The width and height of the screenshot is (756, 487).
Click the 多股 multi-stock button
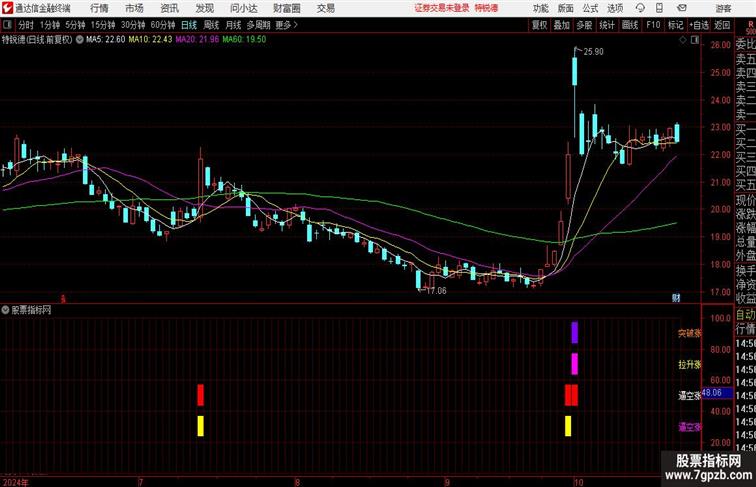pyautogui.click(x=584, y=25)
